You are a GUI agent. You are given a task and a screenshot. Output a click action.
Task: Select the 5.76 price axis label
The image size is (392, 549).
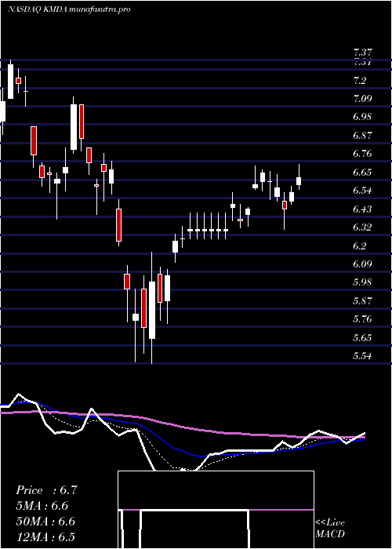362,319
